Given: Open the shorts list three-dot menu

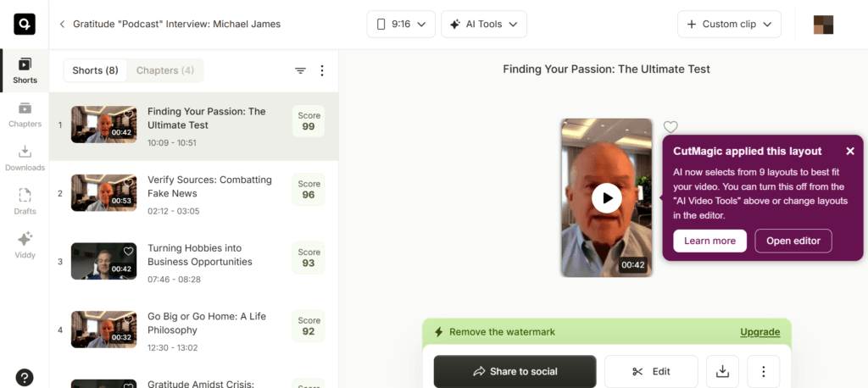Looking at the screenshot, I should coord(322,70).
